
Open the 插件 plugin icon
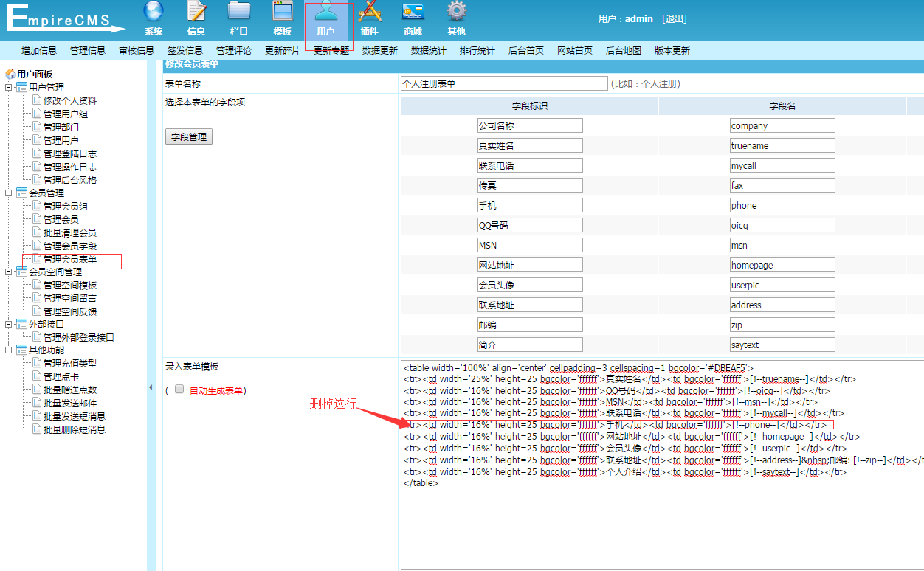tap(369, 13)
